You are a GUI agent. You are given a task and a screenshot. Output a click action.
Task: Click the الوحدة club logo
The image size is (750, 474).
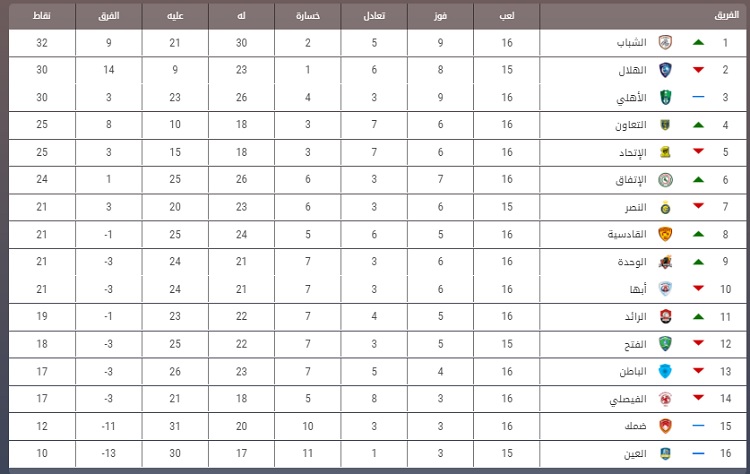(665, 262)
